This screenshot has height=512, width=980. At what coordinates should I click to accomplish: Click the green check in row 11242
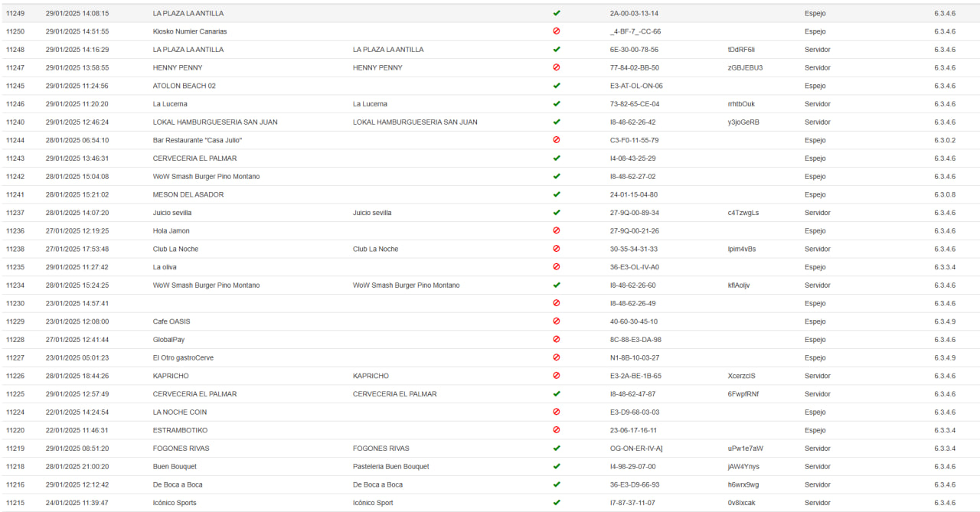click(557, 176)
